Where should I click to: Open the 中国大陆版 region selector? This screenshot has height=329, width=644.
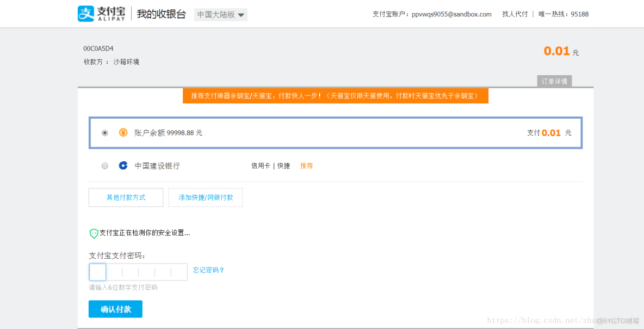click(x=220, y=15)
